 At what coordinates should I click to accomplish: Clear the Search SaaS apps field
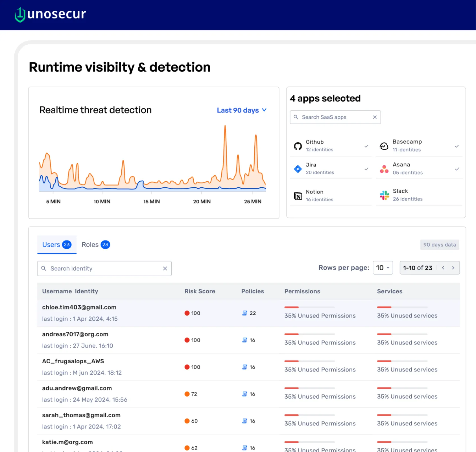point(375,117)
